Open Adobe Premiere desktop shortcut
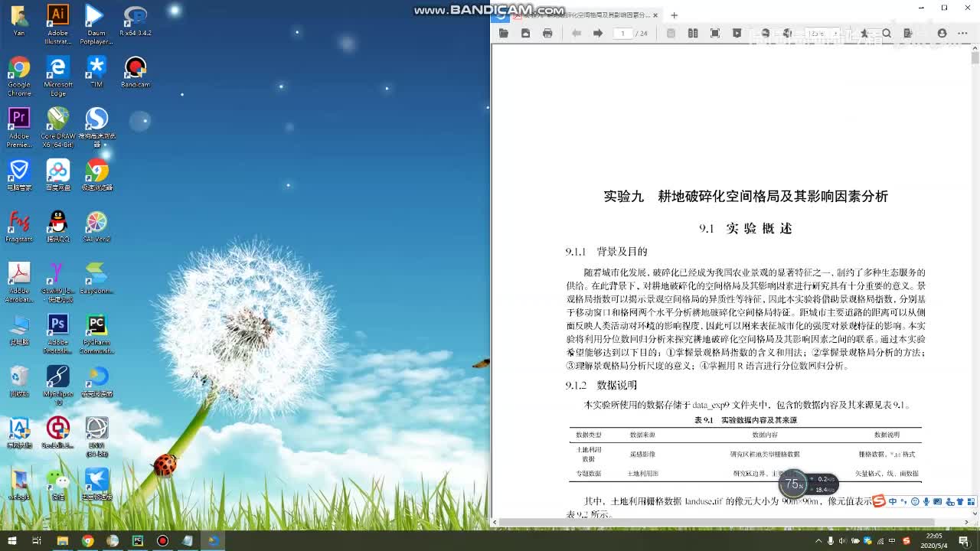The height and width of the screenshot is (551, 980). 19,128
